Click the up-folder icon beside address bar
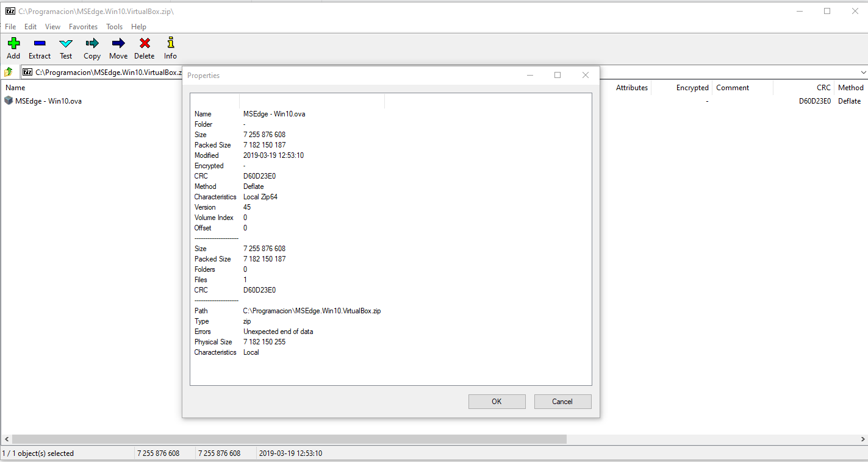 point(9,72)
